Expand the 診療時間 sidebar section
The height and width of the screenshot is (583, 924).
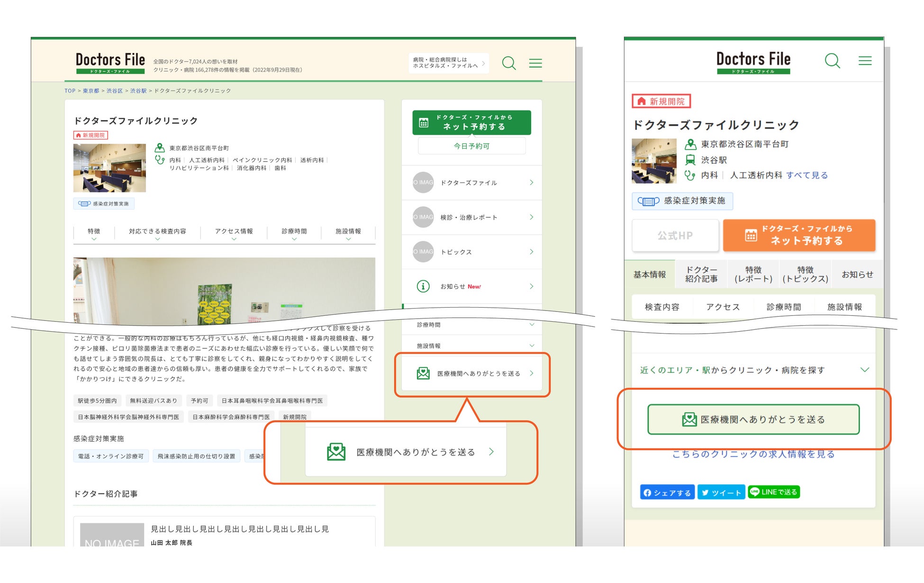(x=471, y=325)
